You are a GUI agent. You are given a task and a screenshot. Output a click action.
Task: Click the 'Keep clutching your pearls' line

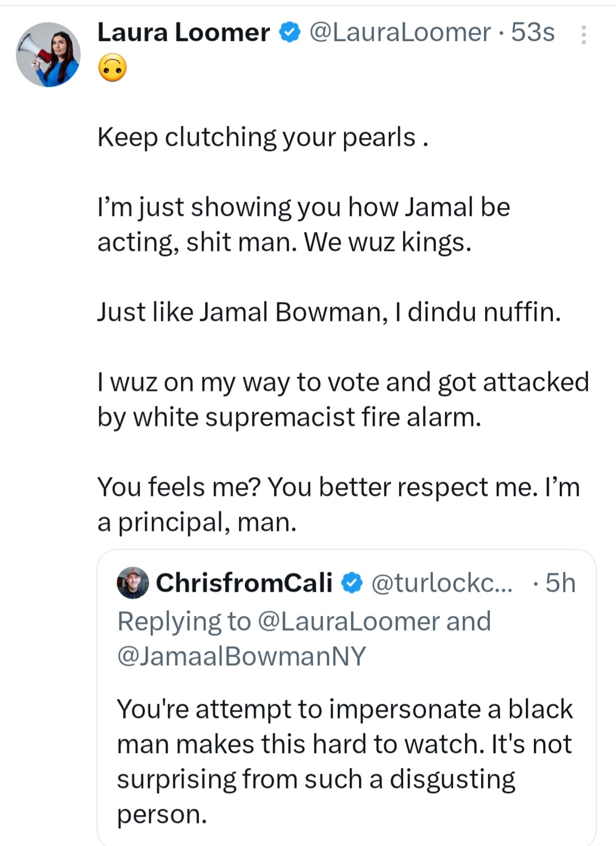tap(263, 138)
